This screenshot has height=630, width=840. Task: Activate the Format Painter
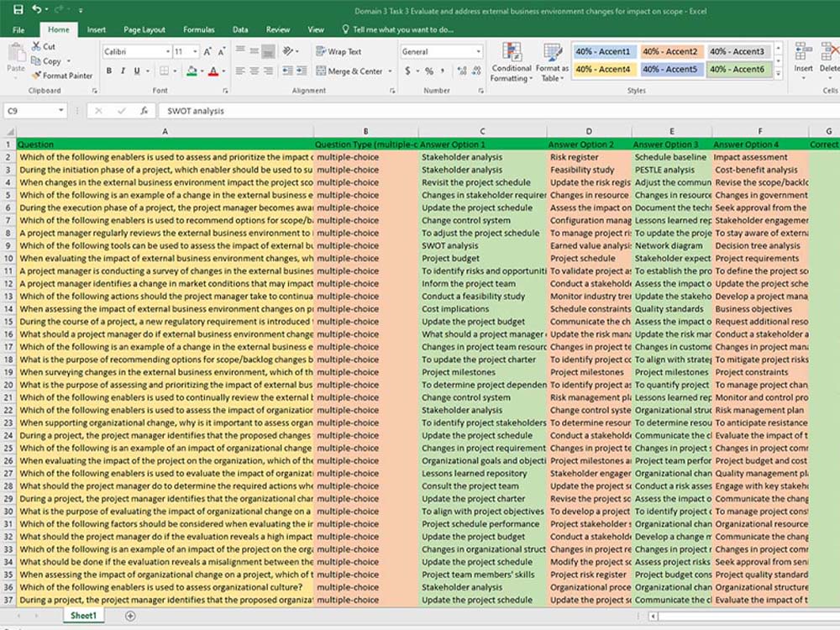point(62,76)
